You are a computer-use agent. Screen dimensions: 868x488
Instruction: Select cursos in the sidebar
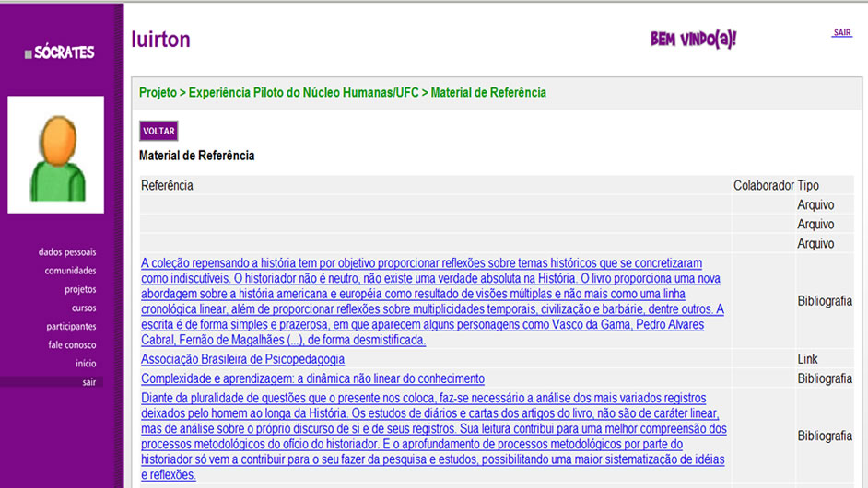click(x=83, y=308)
